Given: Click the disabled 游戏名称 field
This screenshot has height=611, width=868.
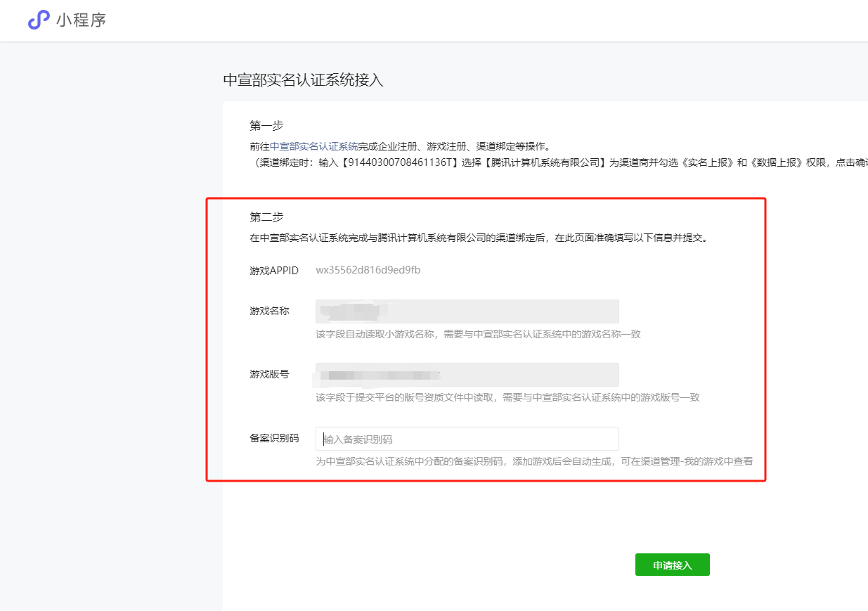Looking at the screenshot, I should (467, 311).
